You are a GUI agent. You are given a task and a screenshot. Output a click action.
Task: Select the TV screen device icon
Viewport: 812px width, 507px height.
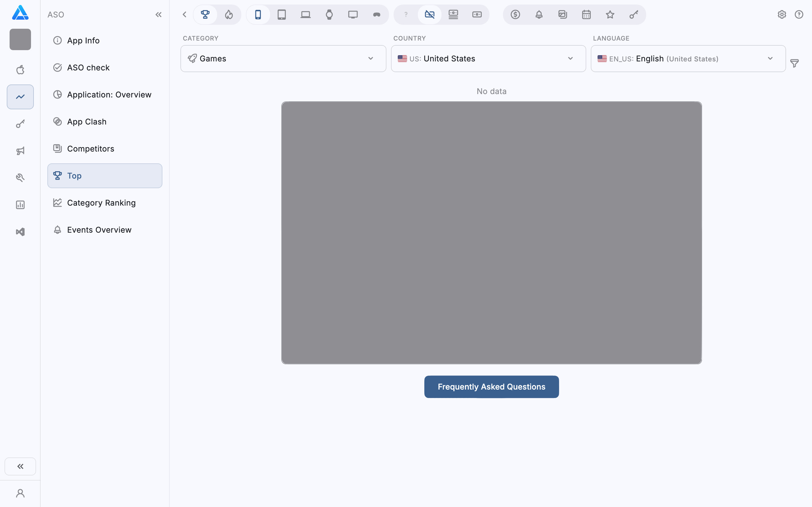pos(353,14)
